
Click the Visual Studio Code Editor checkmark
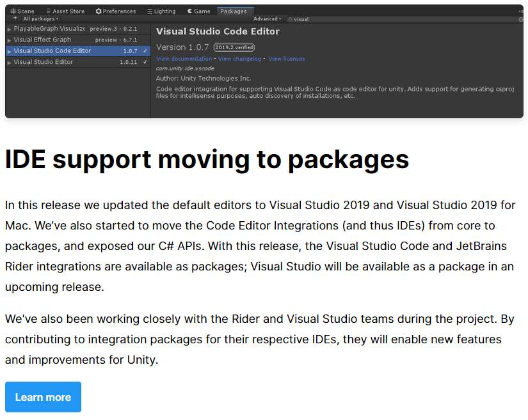coord(145,51)
